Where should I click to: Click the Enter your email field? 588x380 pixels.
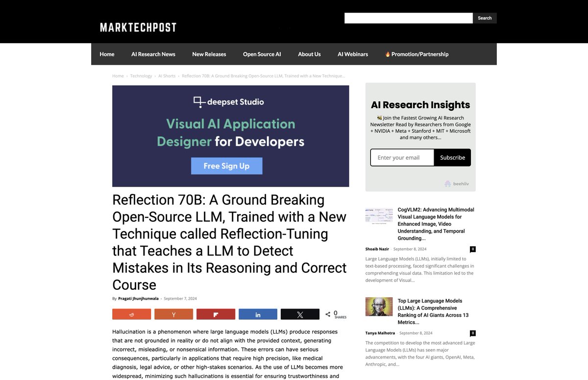pos(402,158)
